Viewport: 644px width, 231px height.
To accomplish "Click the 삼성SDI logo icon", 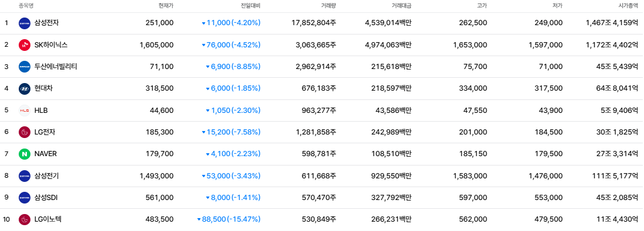I will point(25,197).
